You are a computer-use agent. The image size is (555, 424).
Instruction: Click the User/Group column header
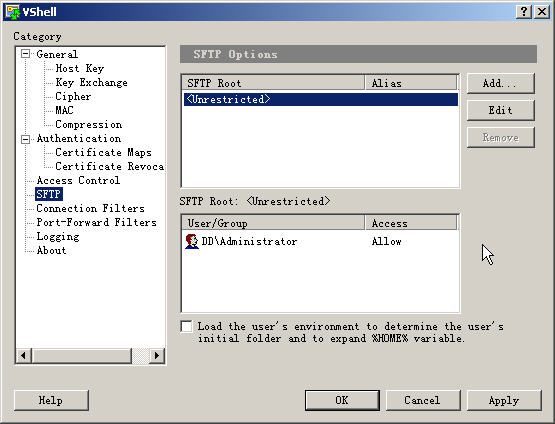click(x=273, y=223)
